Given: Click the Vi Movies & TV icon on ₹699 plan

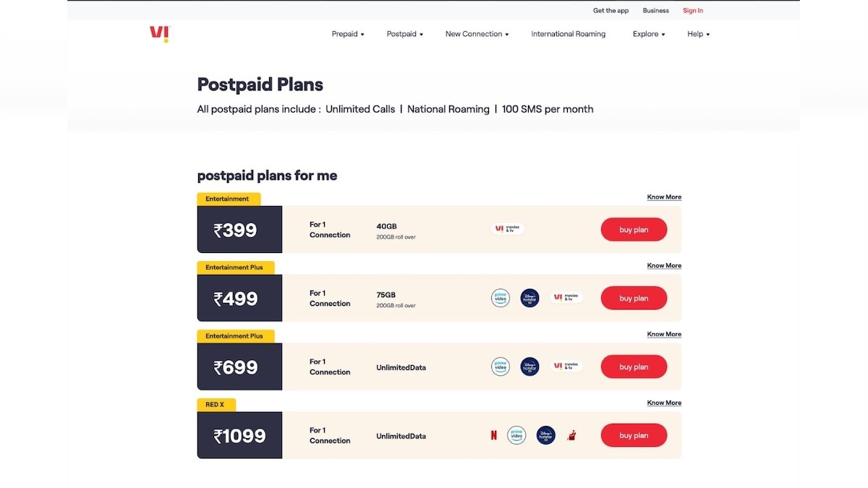Looking at the screenshot, I should pos(566,366).
